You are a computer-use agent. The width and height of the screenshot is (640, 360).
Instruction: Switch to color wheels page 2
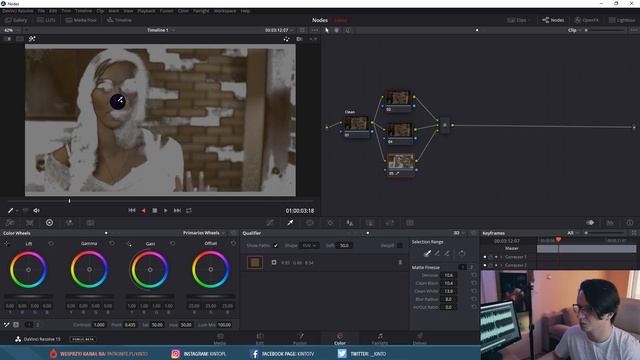(x=37, y=325)
